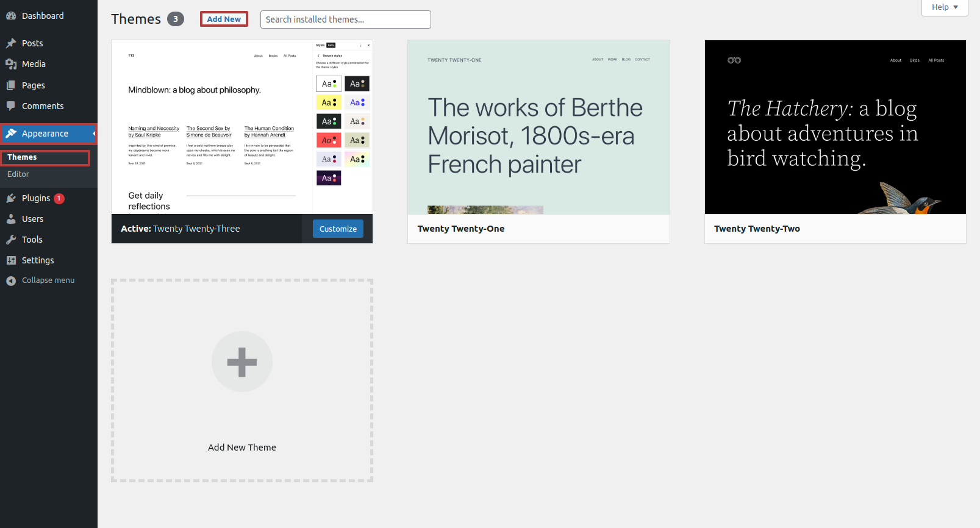This screenshot has height=528, width=980.
Task: Open Media via its sidebar icon
Action: (x=11, y=64)
